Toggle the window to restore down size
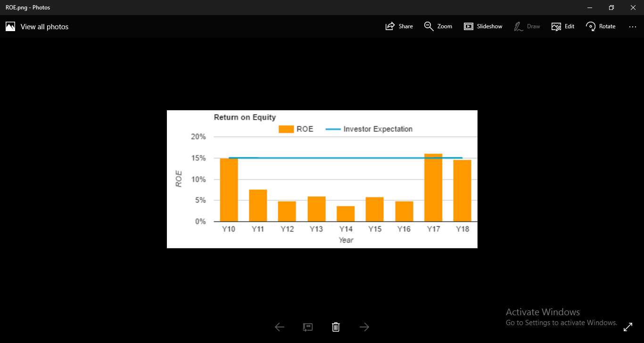644x343 pixels. (611, 8)
